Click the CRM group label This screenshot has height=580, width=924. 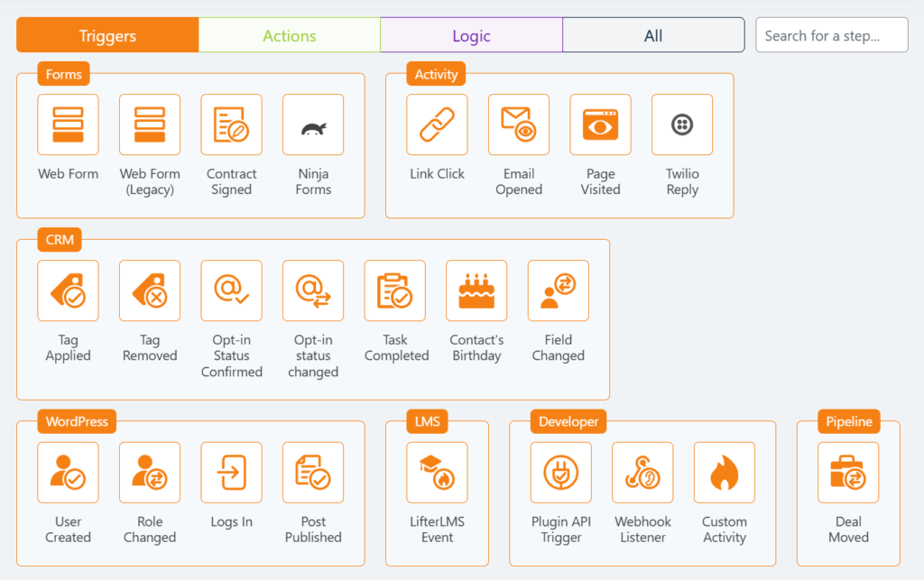[60, 240]
